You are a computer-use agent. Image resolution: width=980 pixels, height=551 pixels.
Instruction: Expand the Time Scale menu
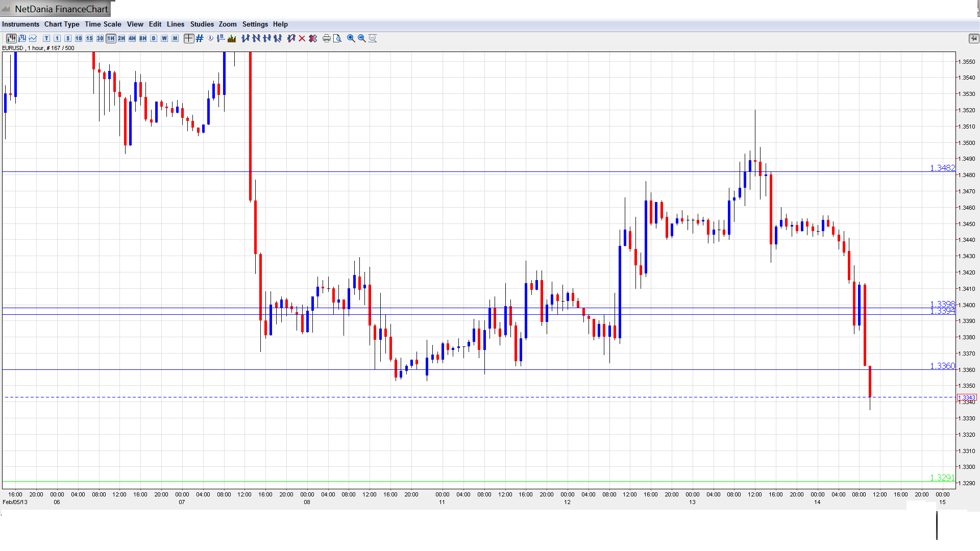pos(103,24)
